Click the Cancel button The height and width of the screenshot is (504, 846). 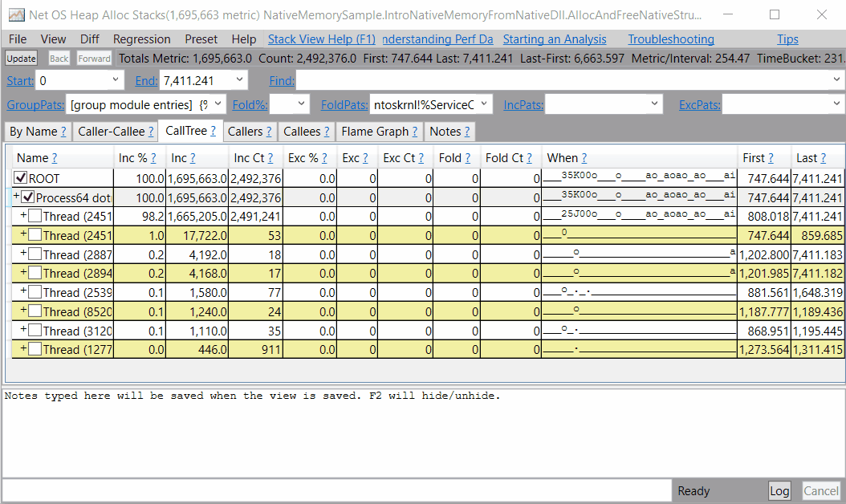coord(820,490)
